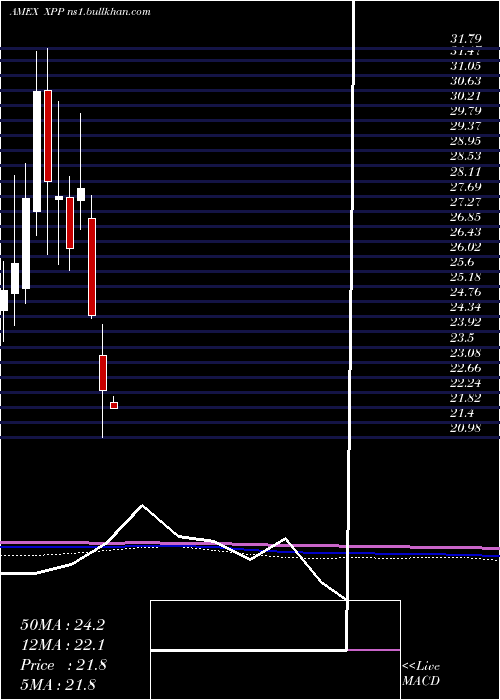Click the 26.85 price axis label
Viewport: 500px width, 700px height.
[465, 217]
